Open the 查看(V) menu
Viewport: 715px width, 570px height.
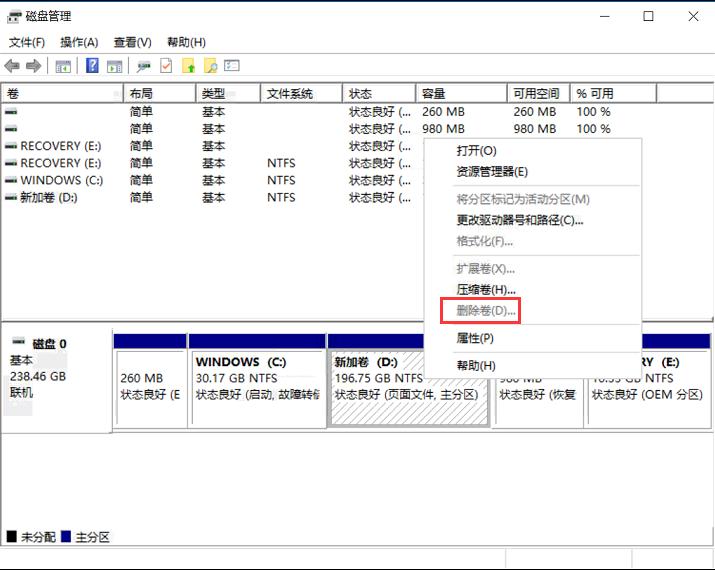tap(133, 42)
